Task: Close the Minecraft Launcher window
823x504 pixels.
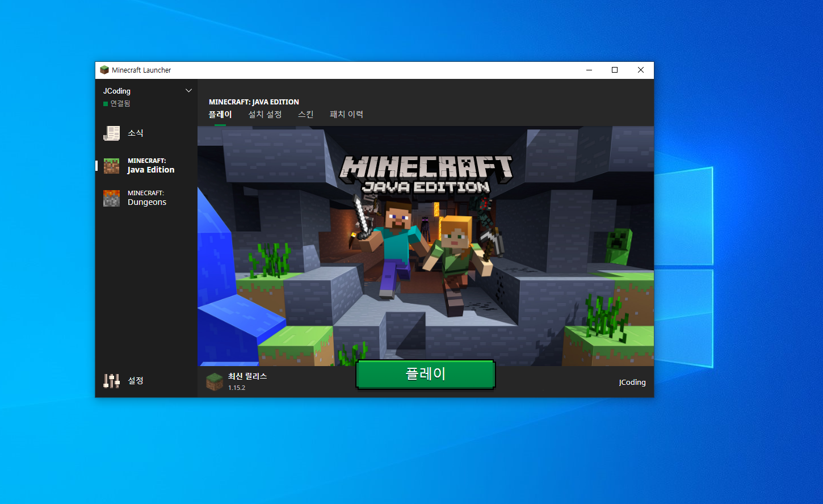Action: (x=641, y=70)
